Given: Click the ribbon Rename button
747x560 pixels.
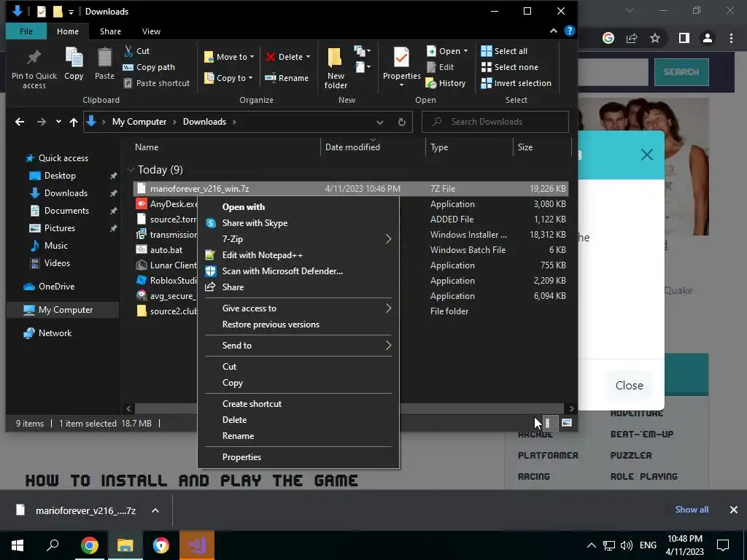Looking at the screenshot, I should pos(287,77).
